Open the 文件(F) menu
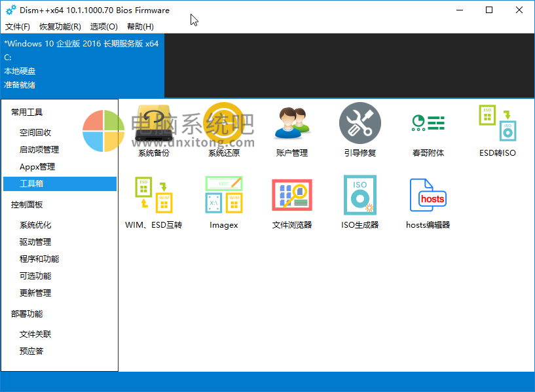Image resolution: width=535 pixels, height=392 pixels. [x=18, y=27]
